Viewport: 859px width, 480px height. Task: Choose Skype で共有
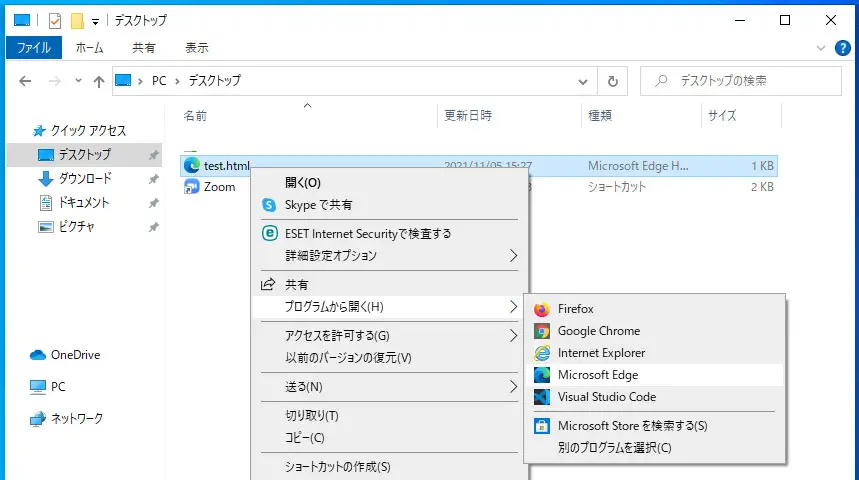tap(389, 205)
